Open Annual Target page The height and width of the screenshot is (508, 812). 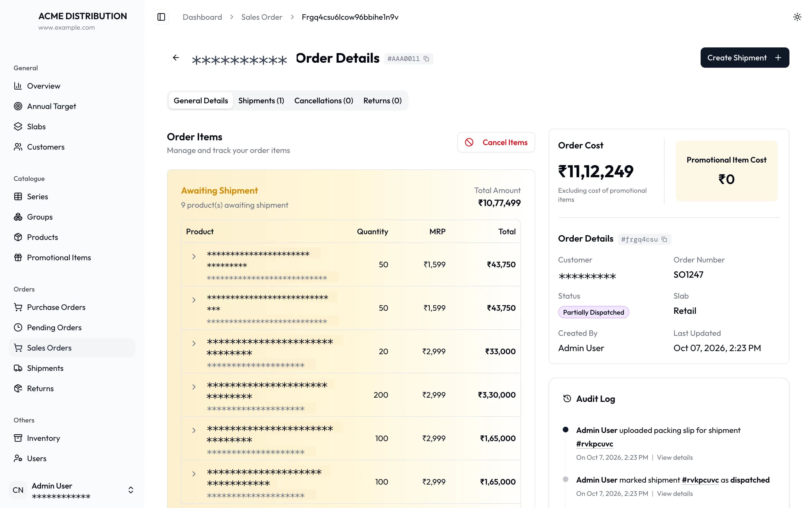72,106
